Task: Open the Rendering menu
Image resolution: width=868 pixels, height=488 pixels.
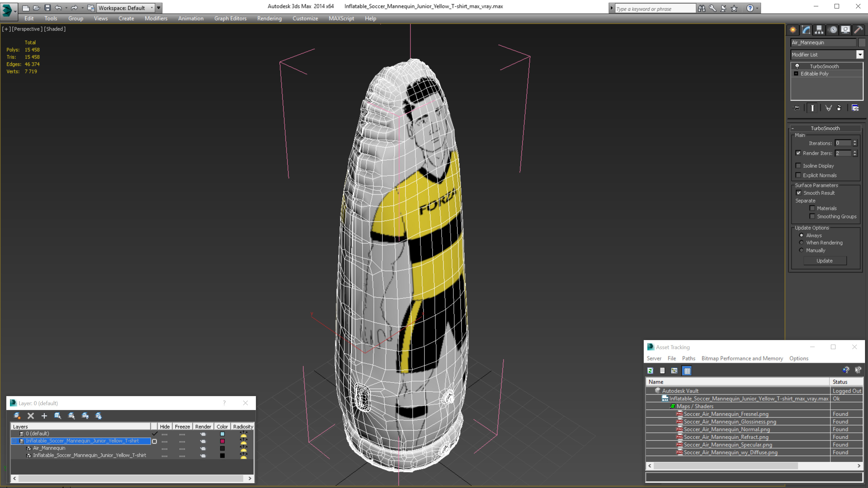Action: (269, 18)
